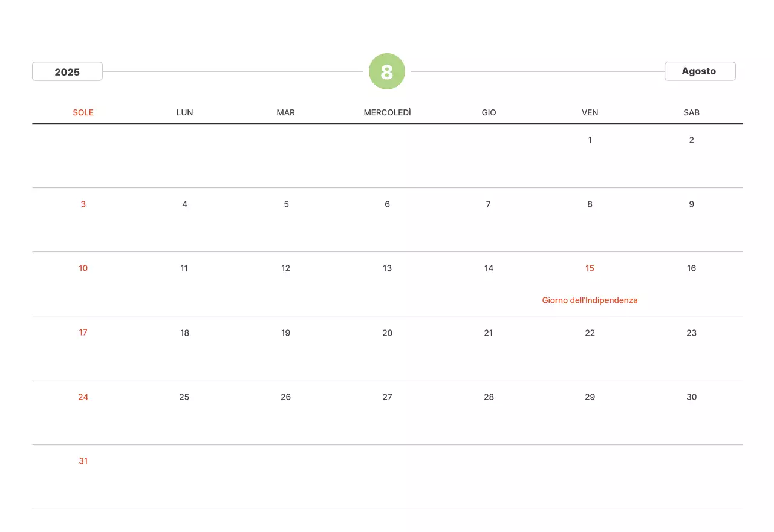Screen dimensions: 774x532
Task: Select Sunday date 17
Action: [x=83, y=332]
